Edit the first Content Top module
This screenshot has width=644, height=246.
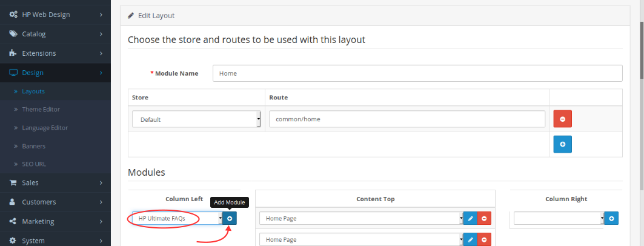(x=470, y=218)
